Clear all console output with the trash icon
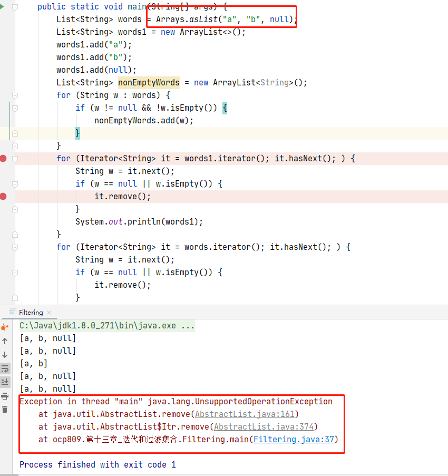The image size is (448, 476). pyautogui.click(x=5, y=410)
